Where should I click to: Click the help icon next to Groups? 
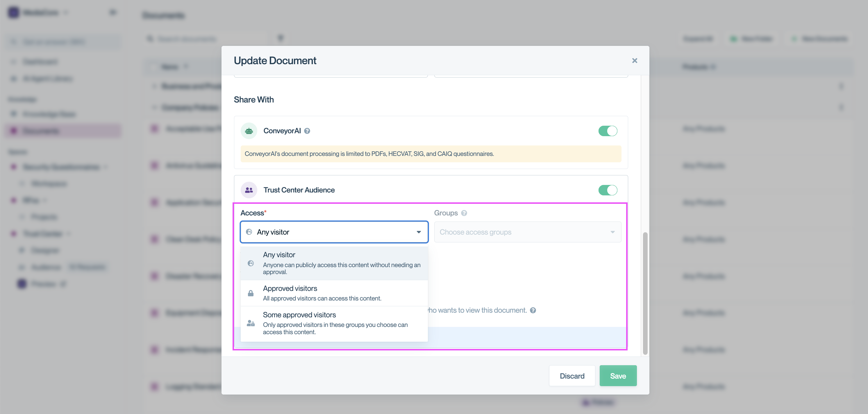click(464, 213)
